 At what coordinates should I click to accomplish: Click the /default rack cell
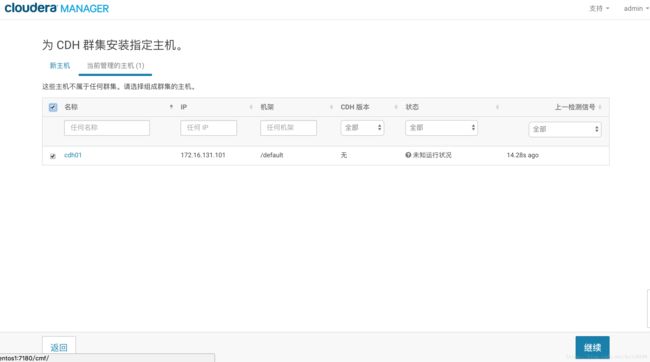click(272, 155)
